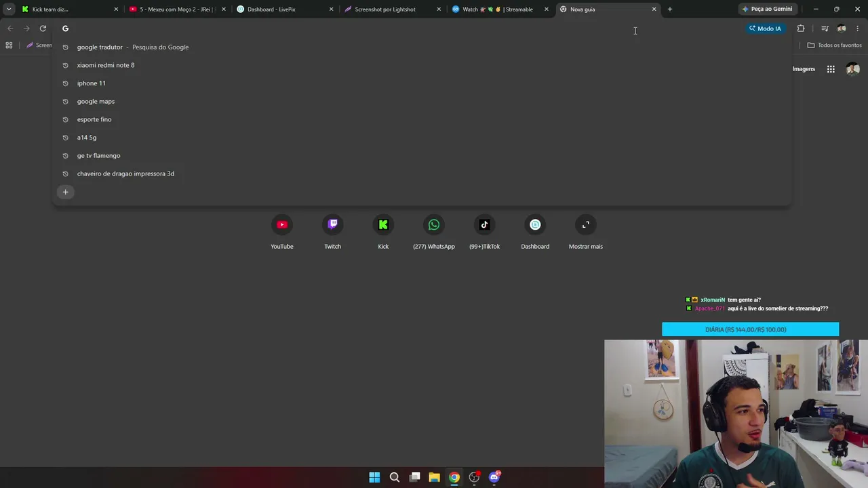Switch to the Streamable Watch tab
This screenshot has height=488, width=868.
tap(500, 9)
